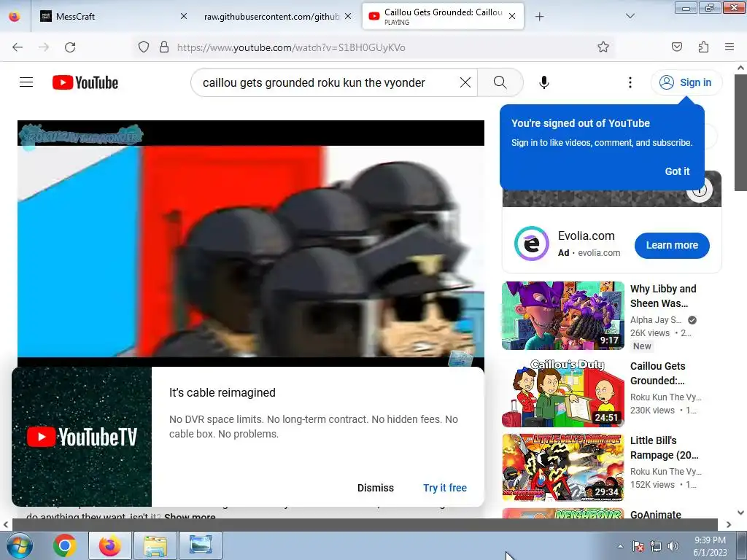The width and height of the screenshot is (747, 560).
Task: Click Try it free for YouTube TV
Action: pyautogui.click(x=445, y=488)
